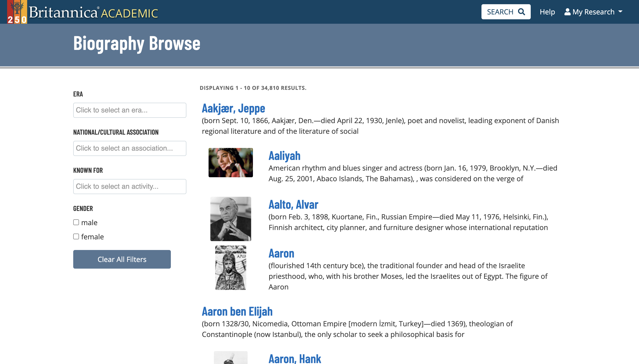Click the male checkbox label text
This screenshot has width=639, height=364.
tap(89, 222)
